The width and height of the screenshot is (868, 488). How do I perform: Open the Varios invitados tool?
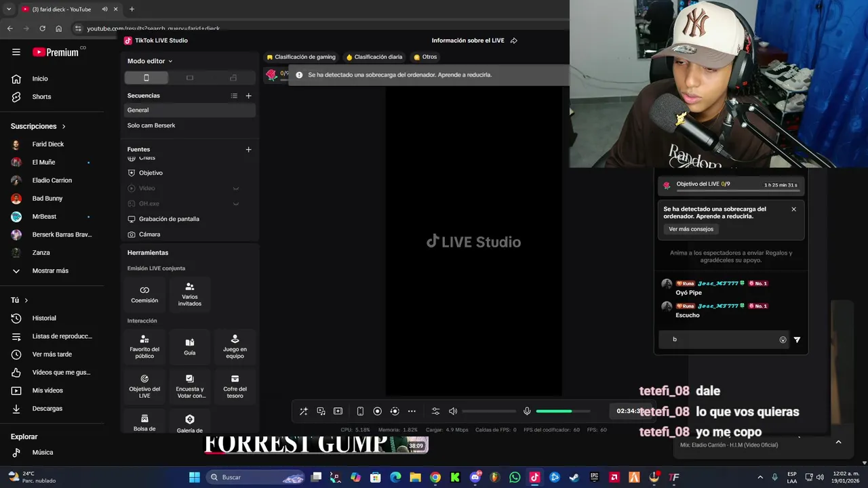click(x=190, y=294)
